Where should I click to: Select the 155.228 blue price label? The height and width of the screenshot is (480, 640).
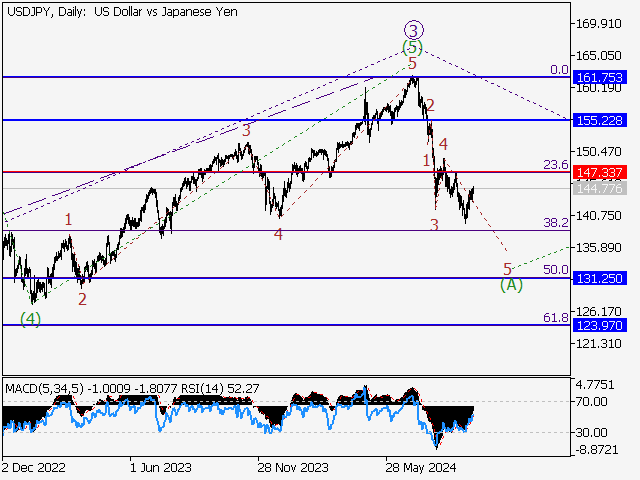600,120
